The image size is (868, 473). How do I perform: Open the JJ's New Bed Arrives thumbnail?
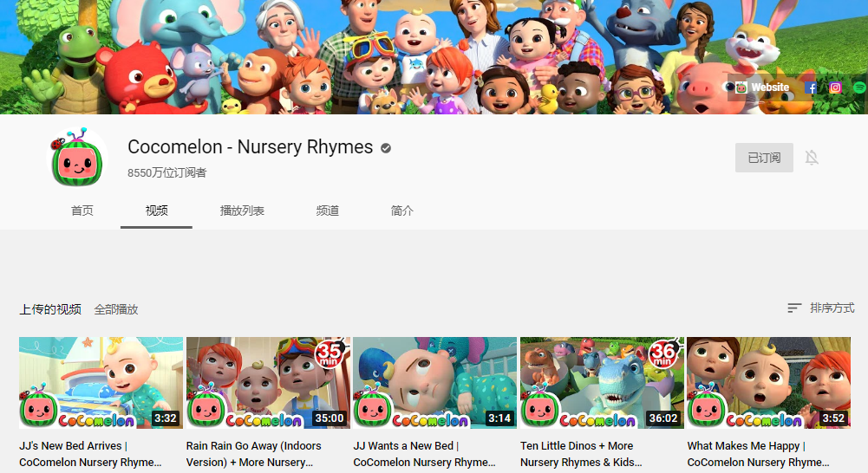click(101, 383)
